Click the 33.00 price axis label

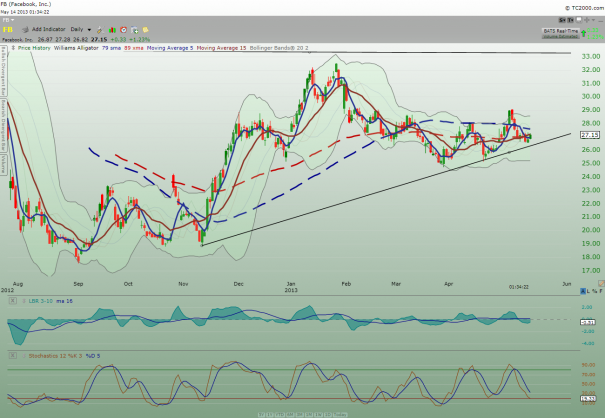click(x=591, y=56)
